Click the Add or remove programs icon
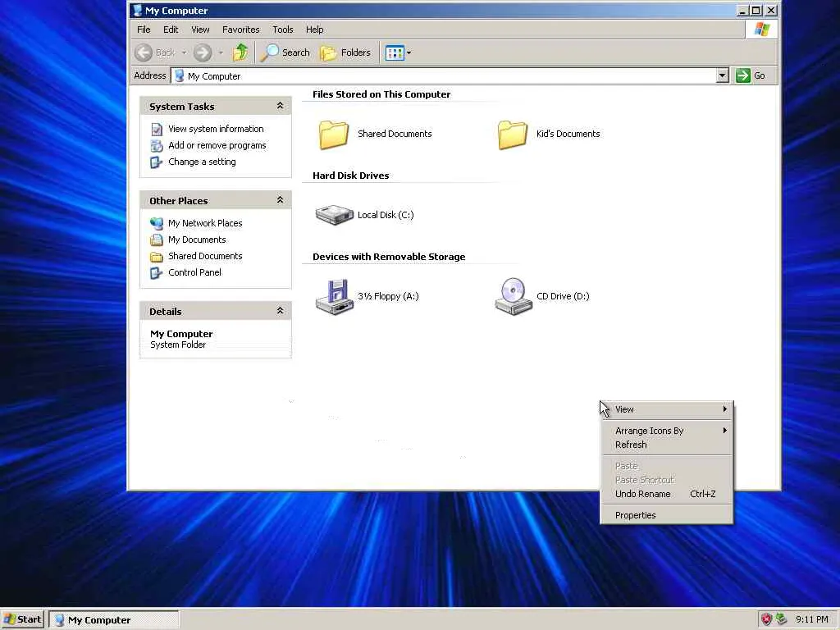Viewport: 840px width, 630px height. click(x=157, y=146)
